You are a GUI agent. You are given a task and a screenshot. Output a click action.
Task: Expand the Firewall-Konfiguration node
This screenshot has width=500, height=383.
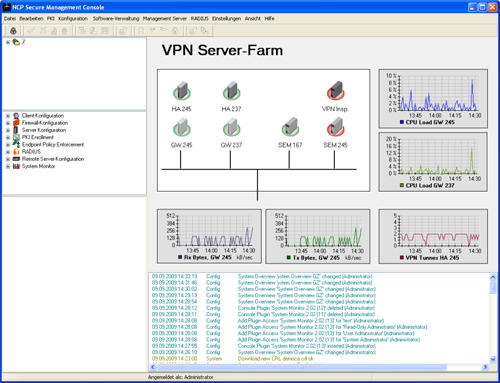[8, 123]
